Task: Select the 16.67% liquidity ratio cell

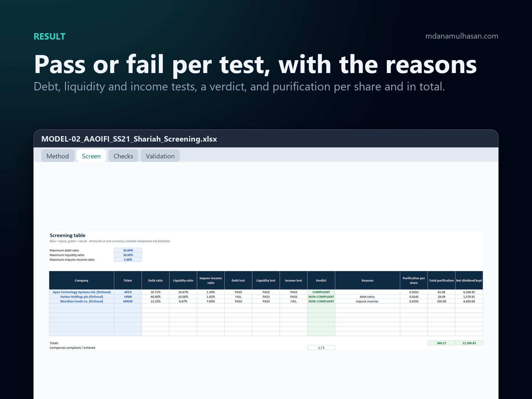Action: (x=183, y=292)
